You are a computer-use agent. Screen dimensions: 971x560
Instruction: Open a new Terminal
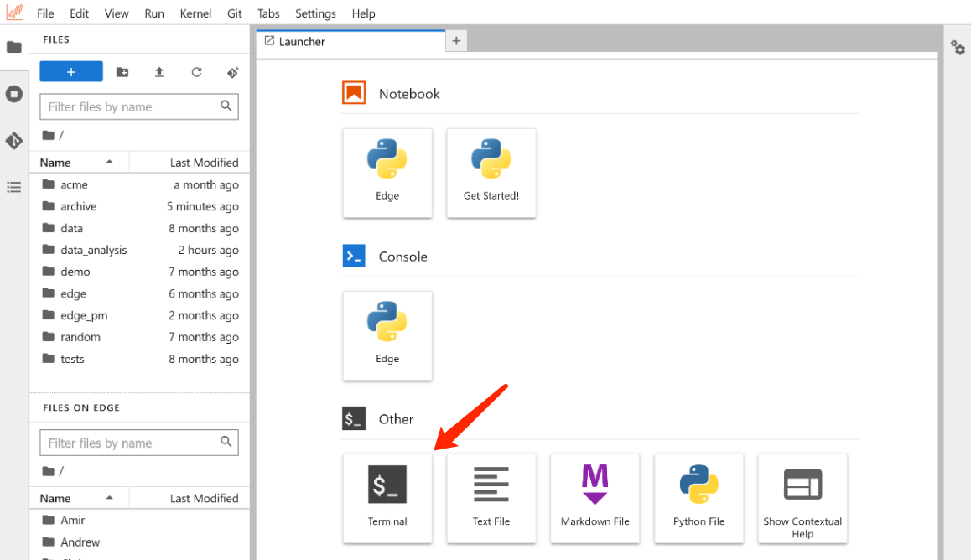[x=387, y=499]
